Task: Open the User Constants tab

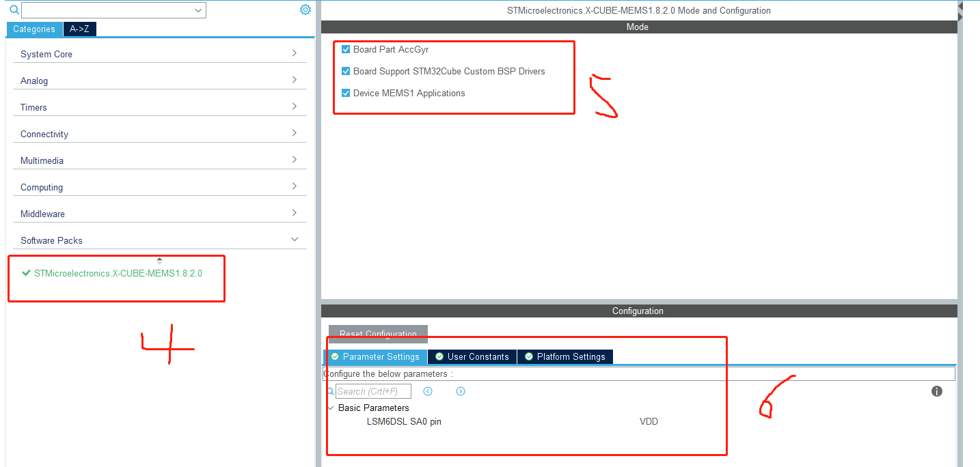Action: click(472, 356)
